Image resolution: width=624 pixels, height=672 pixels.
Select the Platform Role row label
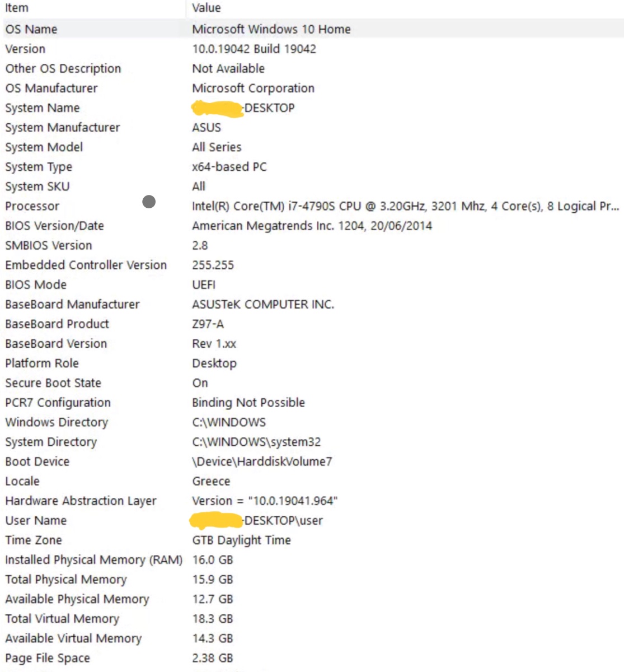tap(42, 363)
